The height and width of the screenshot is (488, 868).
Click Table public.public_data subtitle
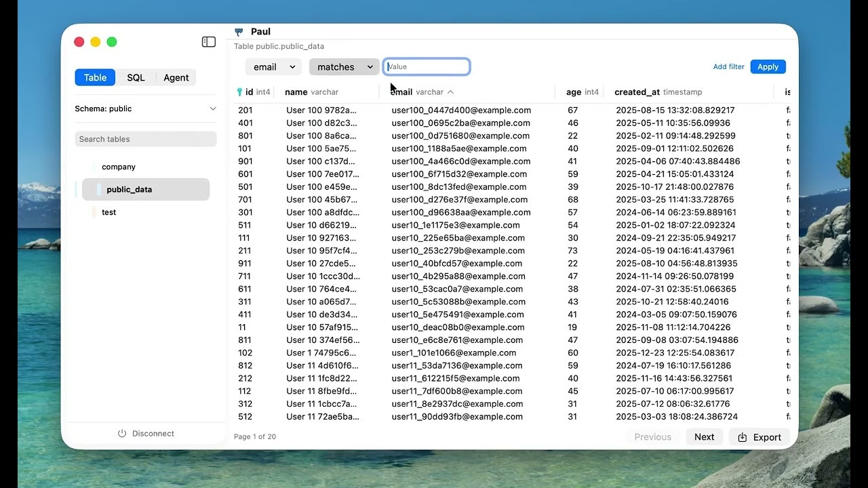point(279,47)
